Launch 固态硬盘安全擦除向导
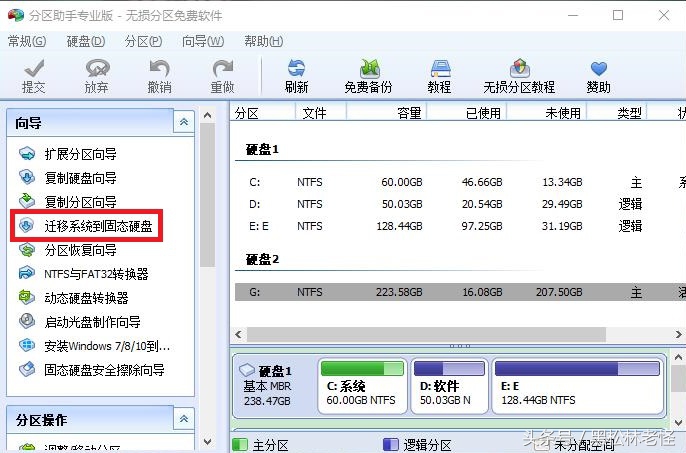Screen dimensions: 686x453 [92, 370]
